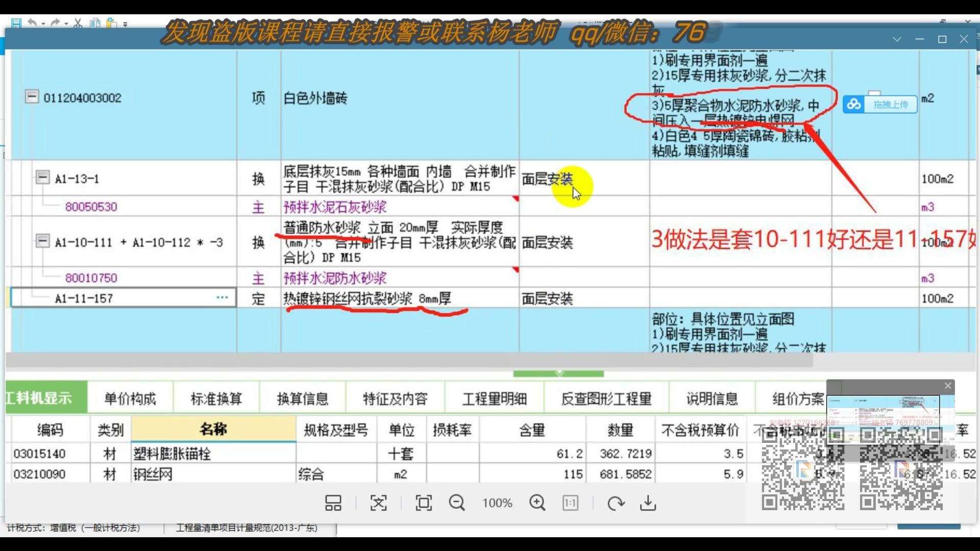Click the ellipsis button in A1-11-157 cell

point(222,297)
